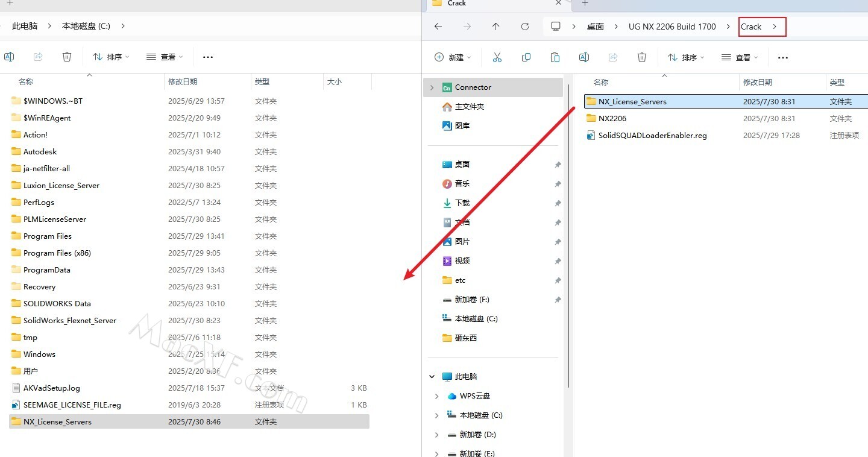Add a new tab in the Crack window

(585, 4)
